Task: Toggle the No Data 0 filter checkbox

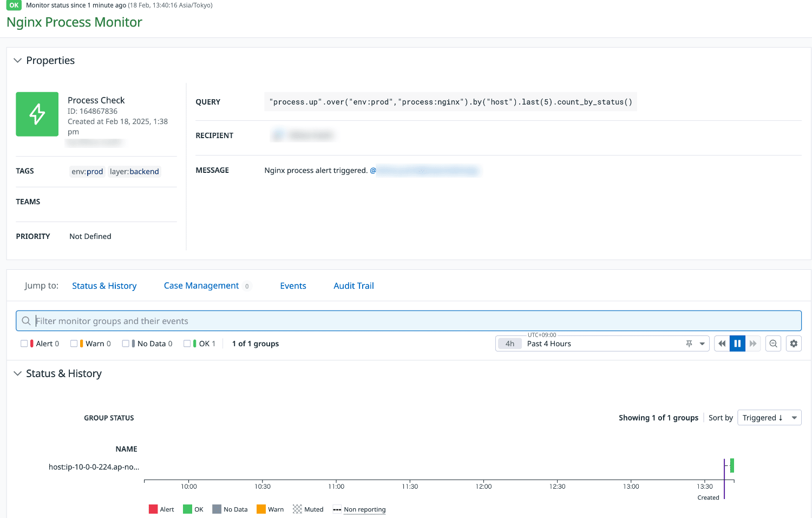Action: (x=126, y=344)
